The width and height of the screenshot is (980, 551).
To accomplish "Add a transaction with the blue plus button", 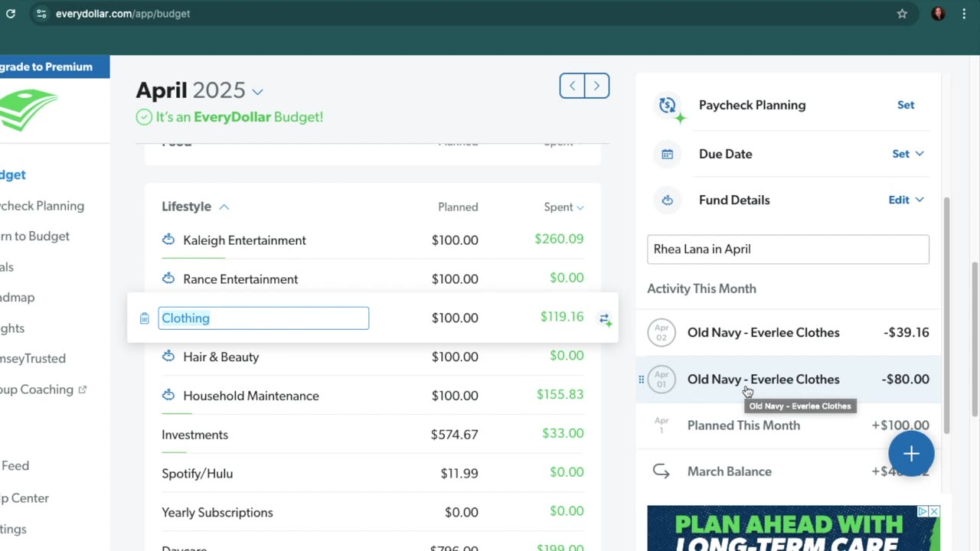I will click(x=911, y=454).
